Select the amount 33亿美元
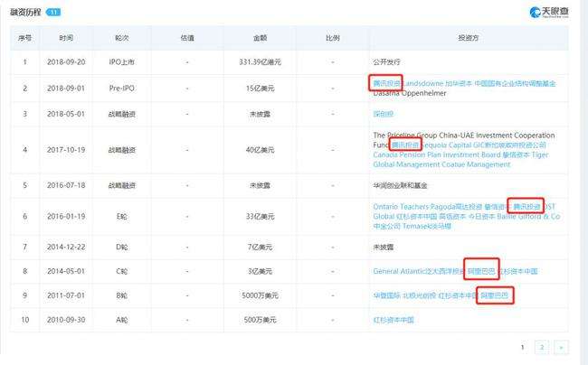 [x=260, y=216]
